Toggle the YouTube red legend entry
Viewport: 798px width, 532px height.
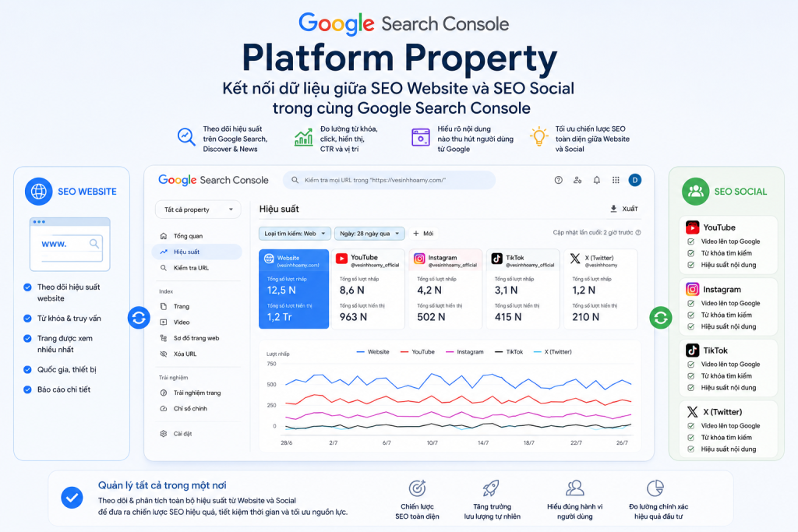point(418,352)
